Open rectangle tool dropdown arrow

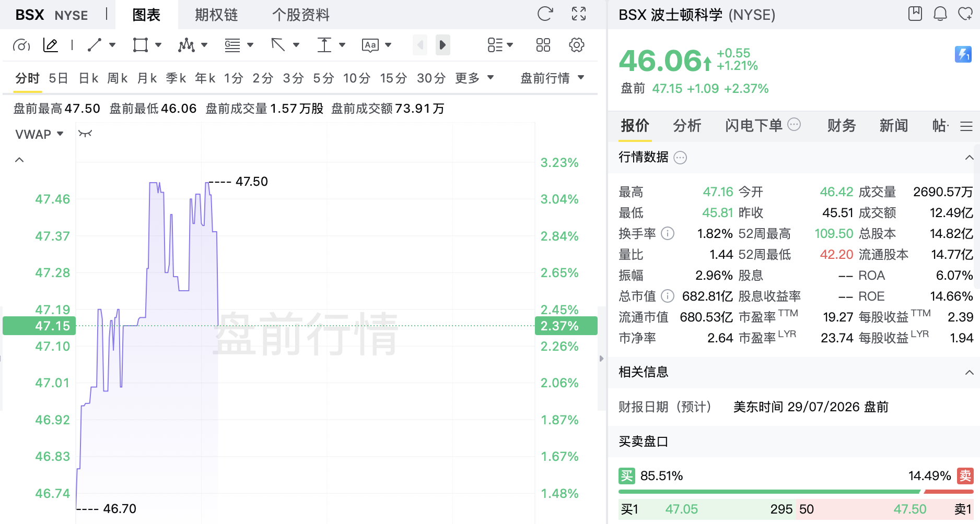click(158, 45)
